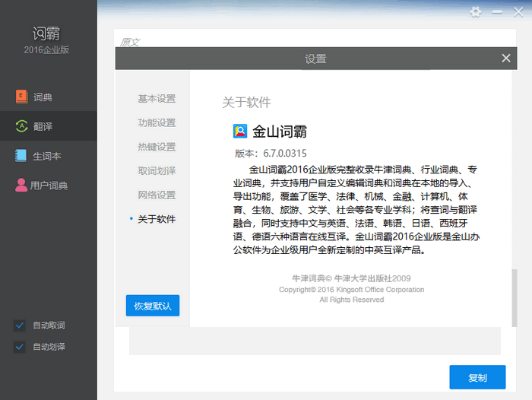Screen dimensions: 532x400
Task: Switch to 取词划译 settings tab
Action: [x=157, y=171]
